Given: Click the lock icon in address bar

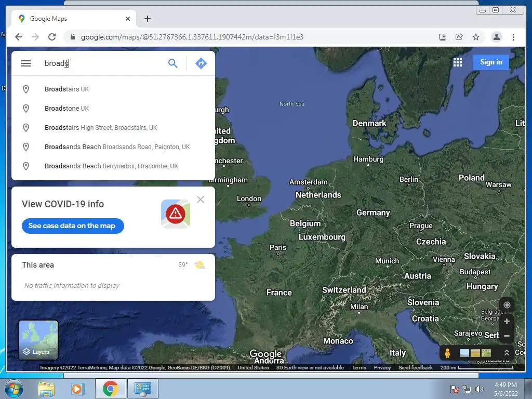Looking at the screenshot, I should (x=72, y=37).
